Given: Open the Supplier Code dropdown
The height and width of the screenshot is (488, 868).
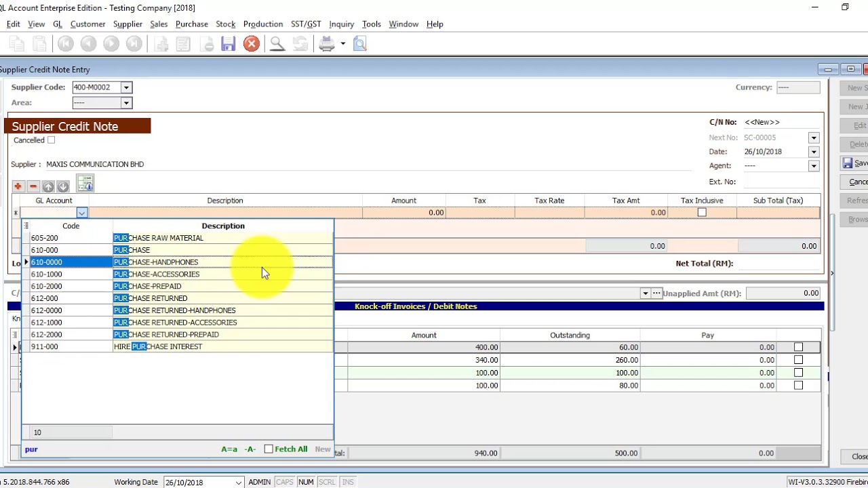Looking at the screenshot, I should point(126,87).
